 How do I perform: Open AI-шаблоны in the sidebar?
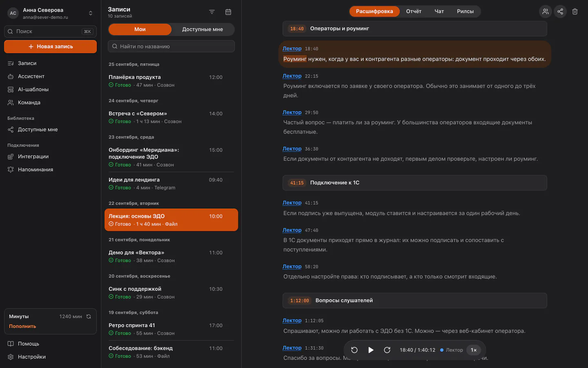click(50, 90)
